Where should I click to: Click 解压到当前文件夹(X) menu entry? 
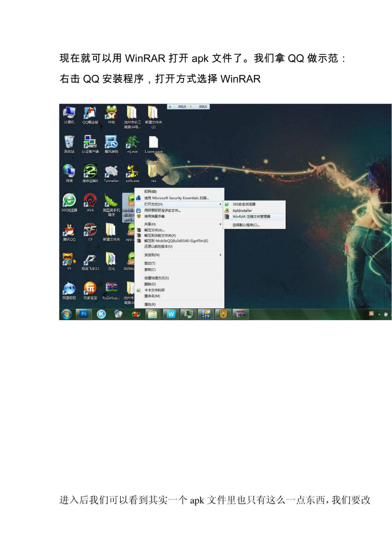coord(160,235)
